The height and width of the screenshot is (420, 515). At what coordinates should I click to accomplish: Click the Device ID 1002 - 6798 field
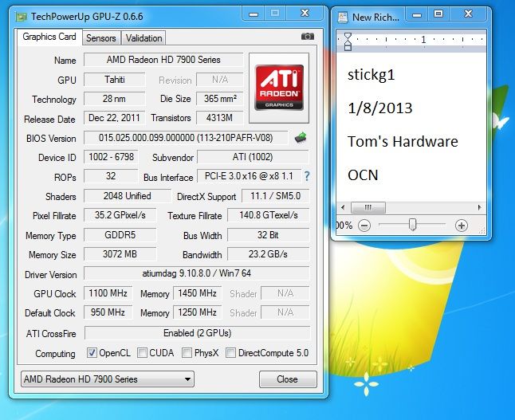point(111,157)
